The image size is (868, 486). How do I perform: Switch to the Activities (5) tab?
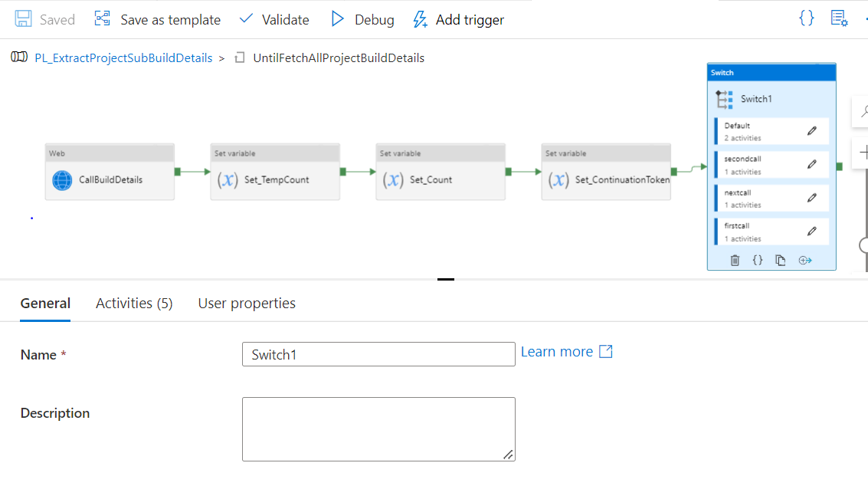pos(133,303)
